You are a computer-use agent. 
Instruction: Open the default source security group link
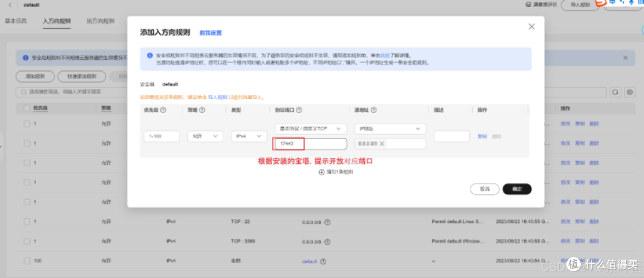309,261
